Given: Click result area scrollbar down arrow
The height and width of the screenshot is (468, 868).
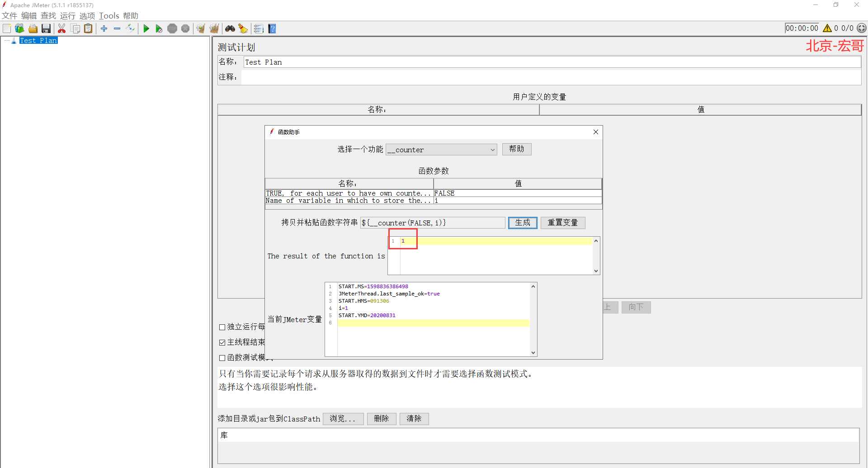Looking at the screenshot, I should [596, 271].
